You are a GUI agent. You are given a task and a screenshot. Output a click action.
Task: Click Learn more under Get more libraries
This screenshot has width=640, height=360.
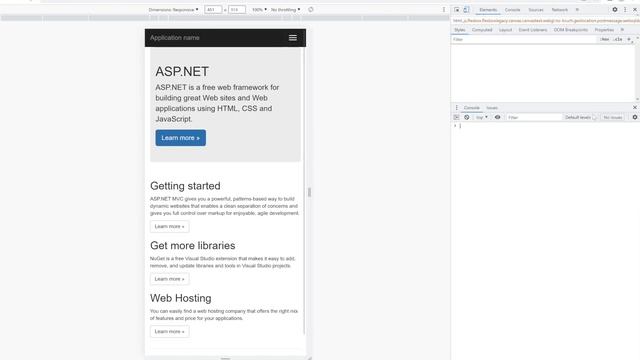click(169, 279)
